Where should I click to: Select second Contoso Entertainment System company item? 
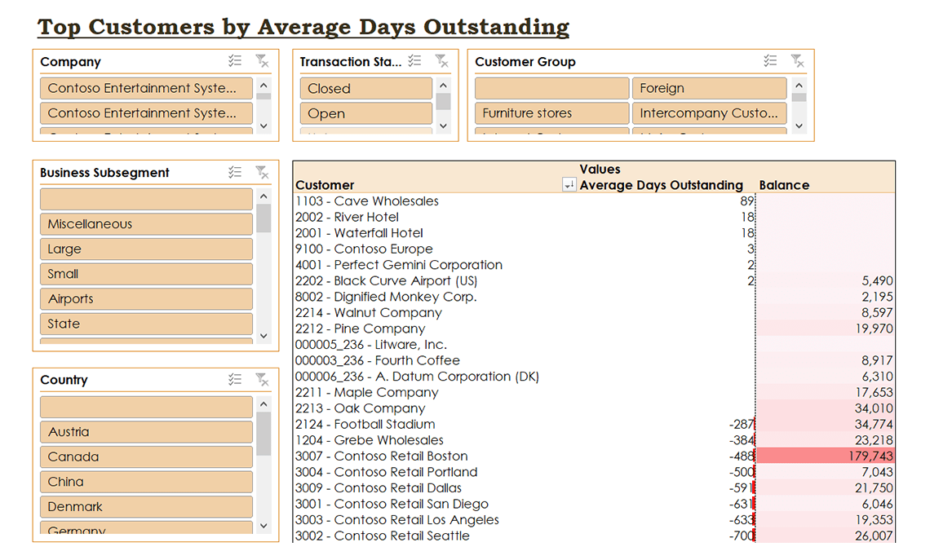[x=147, y=113]
